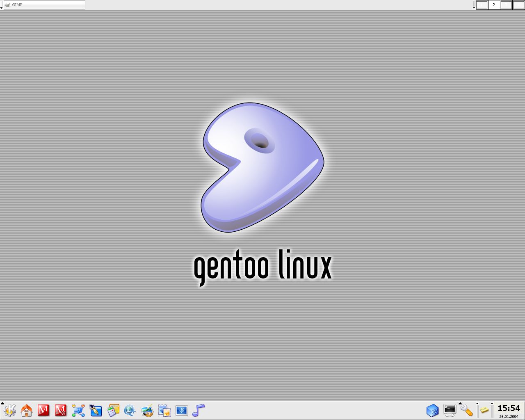The height and width of the screenshot is (420, 525).
Task: Open the network nodes icon
Action: click(78, 410)
